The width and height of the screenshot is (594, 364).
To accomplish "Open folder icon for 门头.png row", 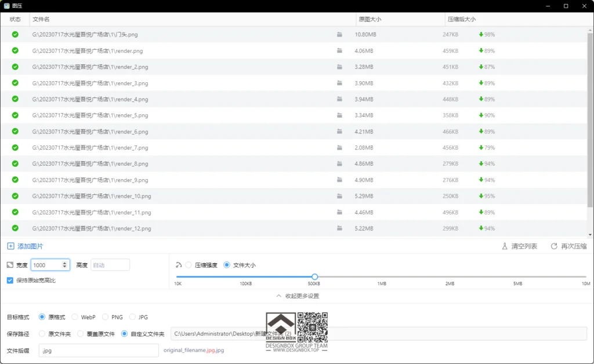I will pyautogui.click(x=339, y=35).
